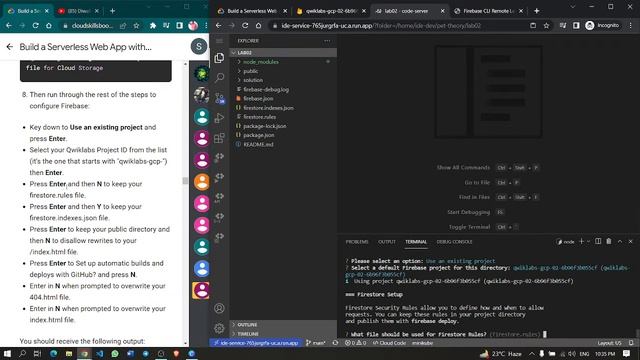Open the Windows notification center
This screenshot has height=360, width=640.
[627, 353]
